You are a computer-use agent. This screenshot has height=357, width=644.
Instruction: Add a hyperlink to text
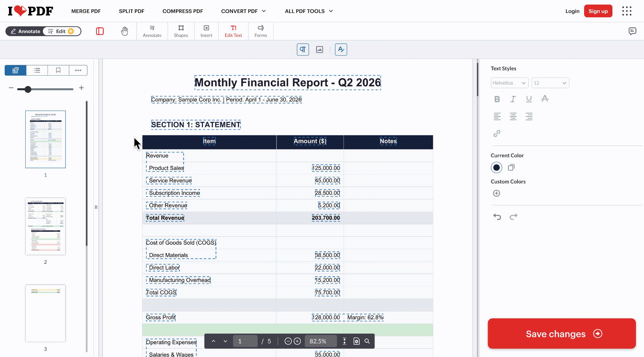pos(497,134)
